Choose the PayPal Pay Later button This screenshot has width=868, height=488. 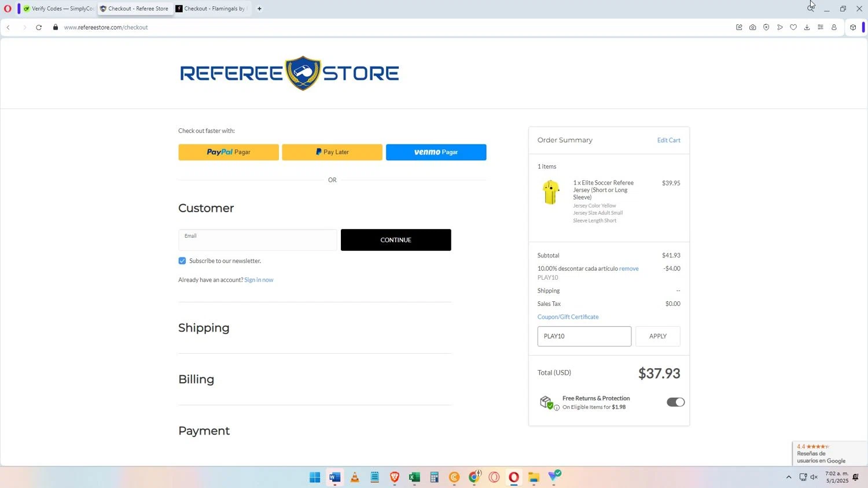332,152
